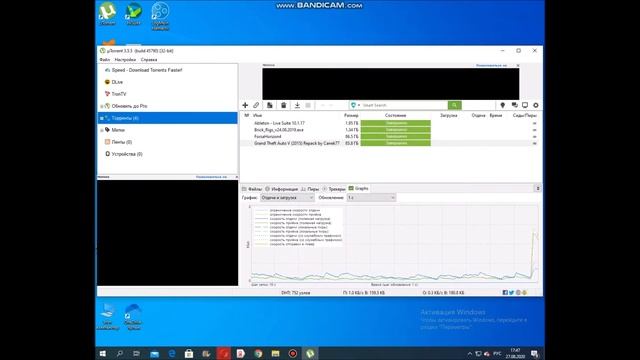
Task: Click the green Smart Search magnifier button
Action: (x=454, y=105)
